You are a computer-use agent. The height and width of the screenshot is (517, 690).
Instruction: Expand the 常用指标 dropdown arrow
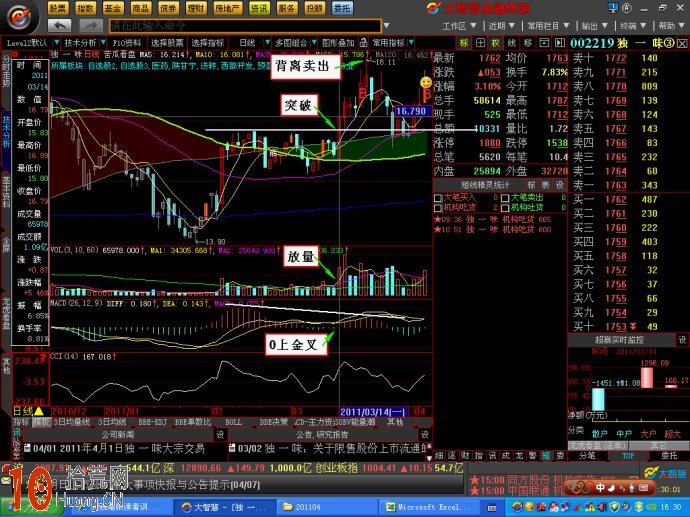click(x=411, y=43)
